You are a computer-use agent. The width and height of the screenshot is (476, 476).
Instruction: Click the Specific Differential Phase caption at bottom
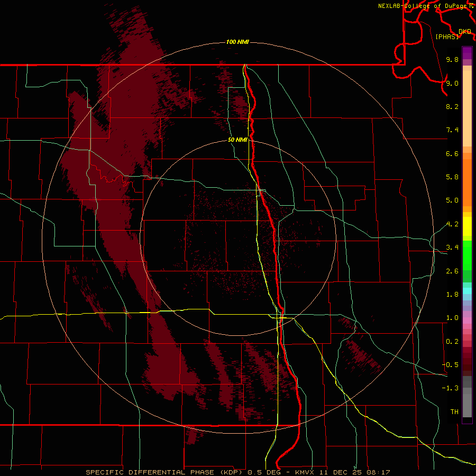click(237, 472)
